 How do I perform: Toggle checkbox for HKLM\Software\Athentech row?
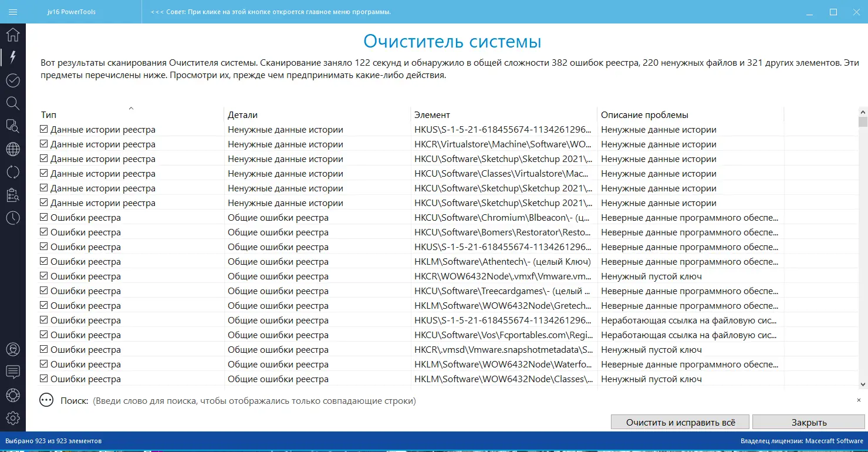click(44, 261)
